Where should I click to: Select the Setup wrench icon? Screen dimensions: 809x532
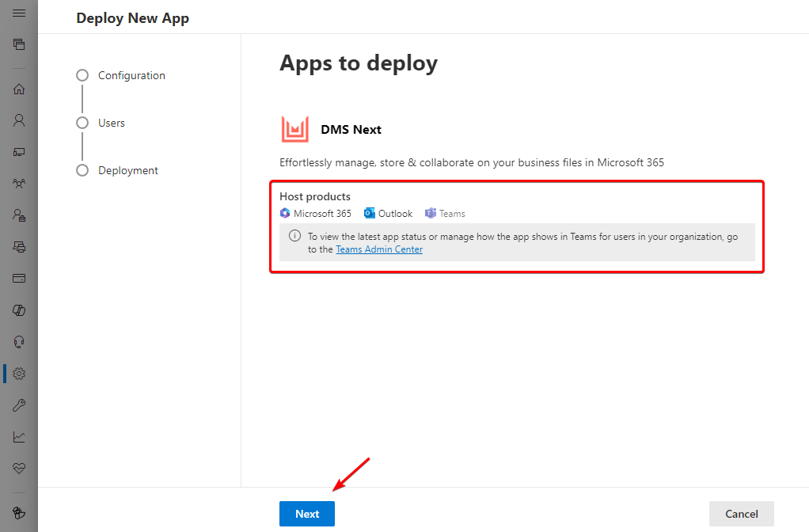coord(18,405)
